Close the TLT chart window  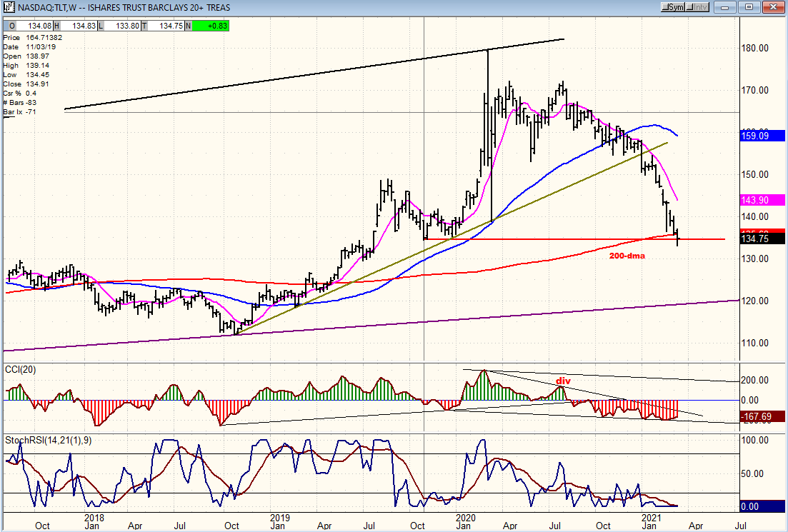pyautogui.click(x=773, y=7)
